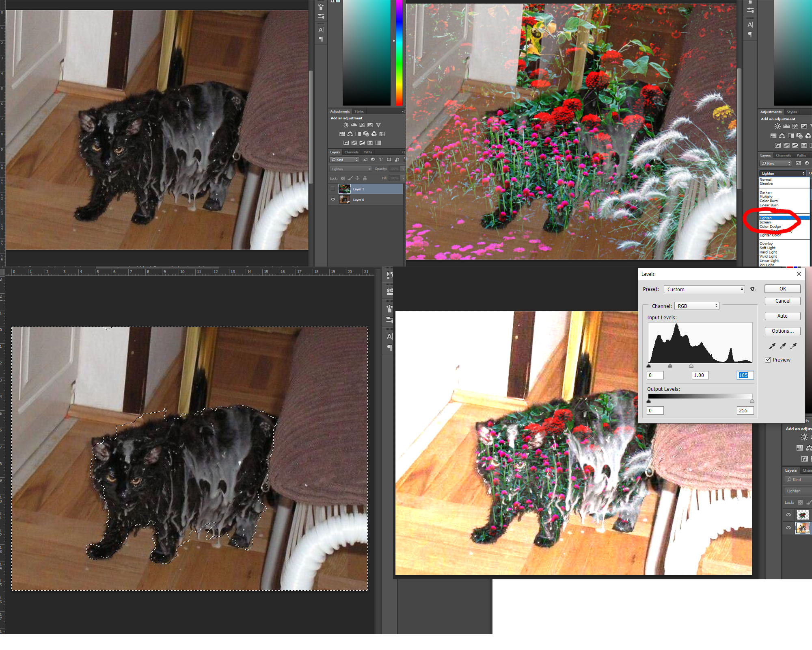Toggle Lock image pixels brush icon above Layer 1
The width and height of the screenshot is (812, 650).
[x=350, y=178]
